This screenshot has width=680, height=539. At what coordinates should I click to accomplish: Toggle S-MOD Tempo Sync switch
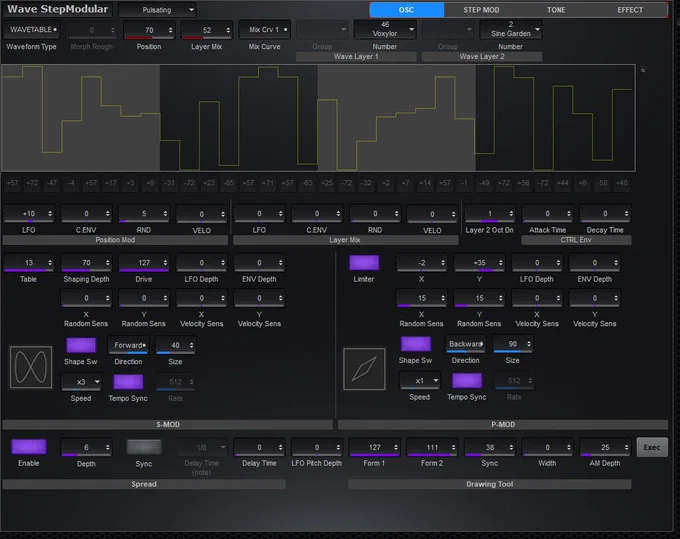[x=128, y=382]
